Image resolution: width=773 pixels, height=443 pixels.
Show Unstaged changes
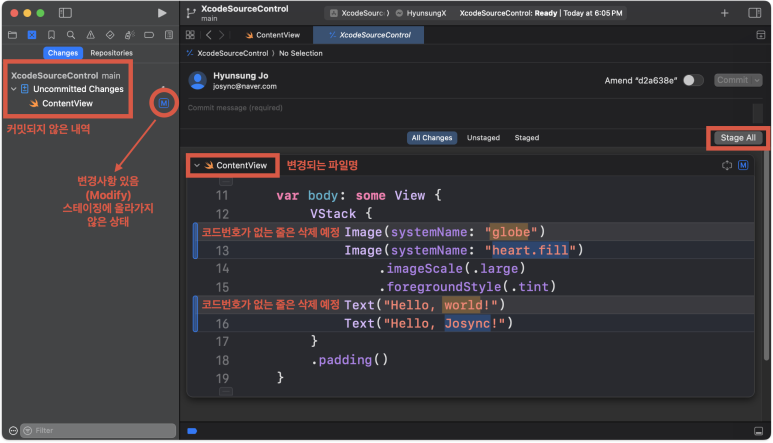coord(483,138)
